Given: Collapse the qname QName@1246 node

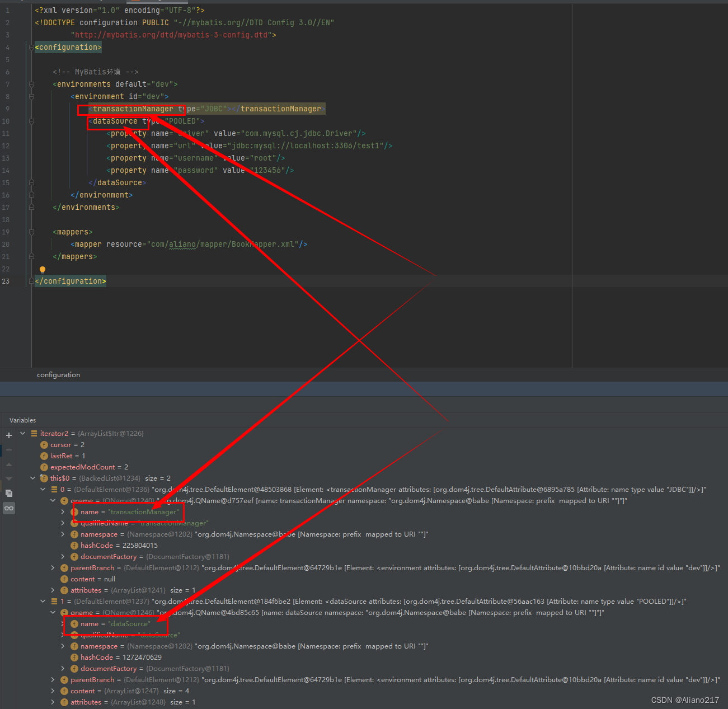Looking at the screenshot, I should point(53,613).
